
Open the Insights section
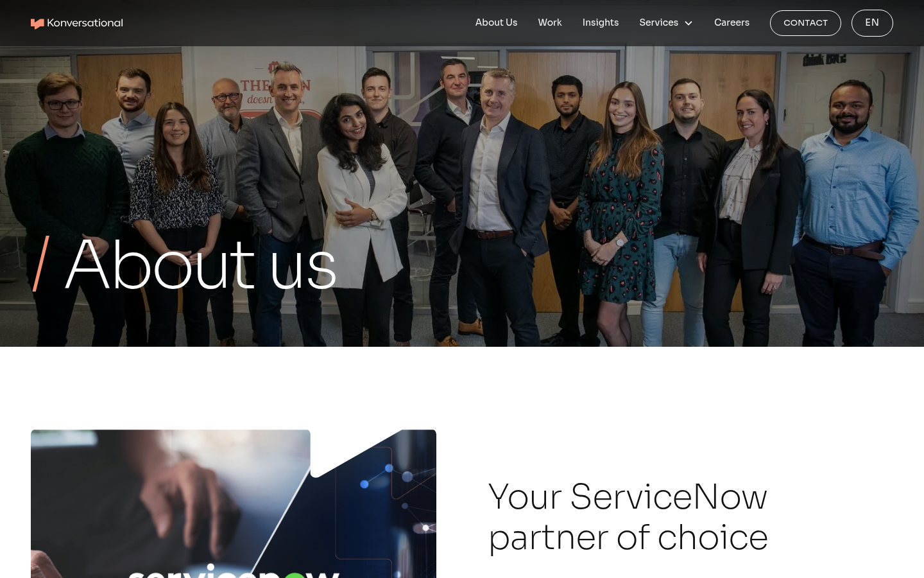(x=601, y=22)
